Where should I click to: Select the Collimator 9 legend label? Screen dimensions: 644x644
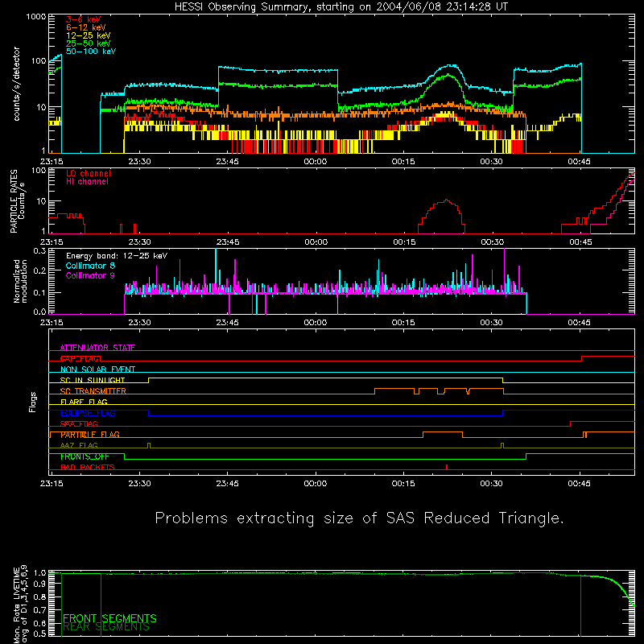[x=90, y=275]
